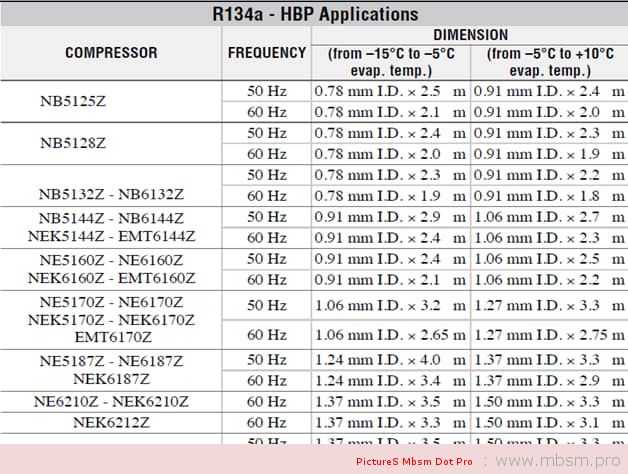Click the R134a - HBP Applications title

316,14
